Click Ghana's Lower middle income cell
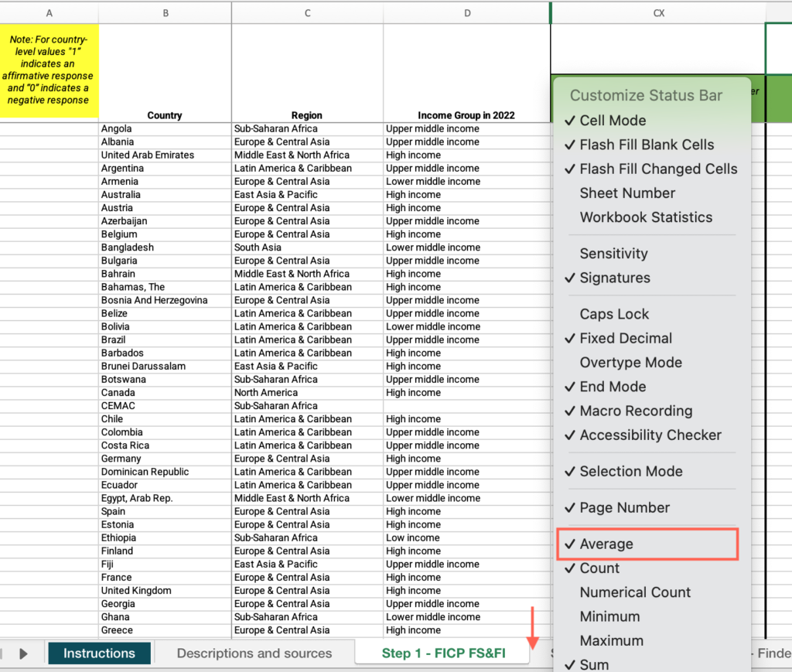Viewport: 792px width, 672px height. 466,617
